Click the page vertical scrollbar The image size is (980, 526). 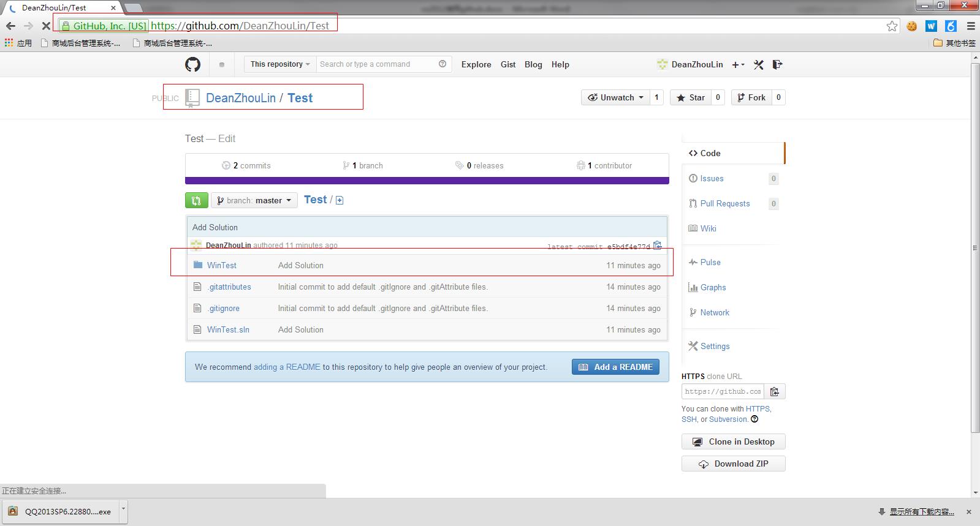(x=976, y=248)
